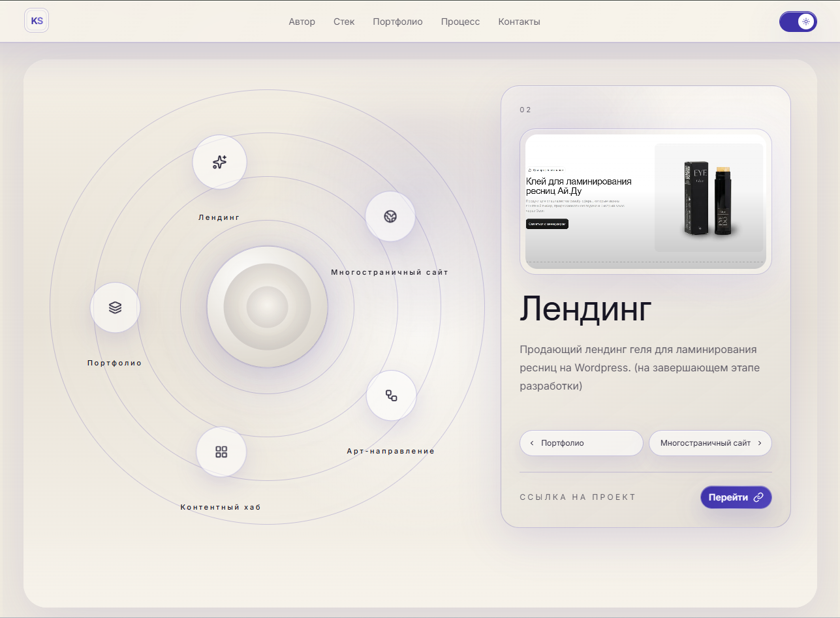Click the central orbit sphere
The width and height of the screenshot is (840, 618).
tap(267, 307)
